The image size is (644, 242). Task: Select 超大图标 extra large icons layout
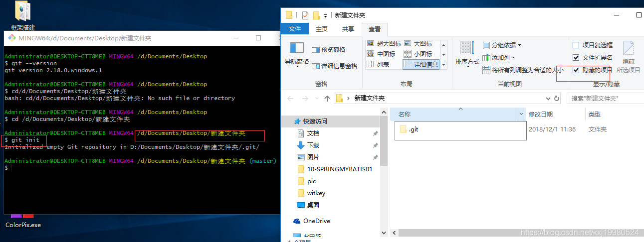coord(384,44)
